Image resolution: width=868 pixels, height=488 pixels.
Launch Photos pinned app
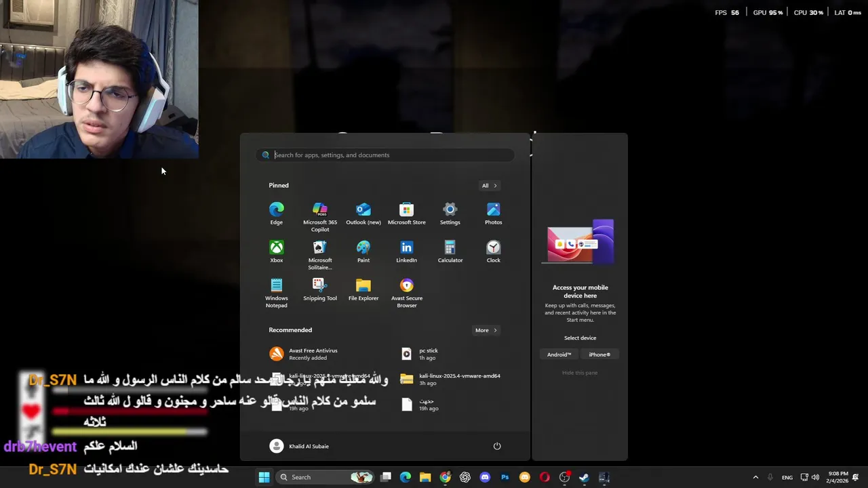coord(494,213)
